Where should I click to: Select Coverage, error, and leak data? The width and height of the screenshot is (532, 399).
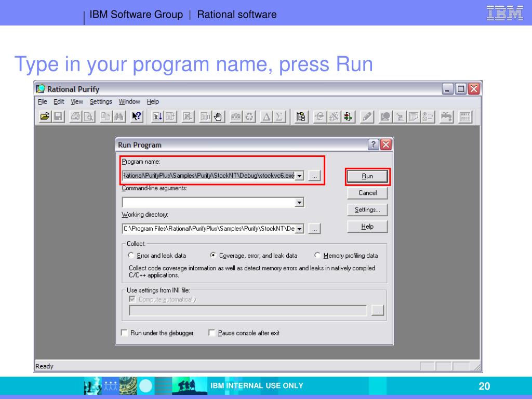[x=213, y=255]
